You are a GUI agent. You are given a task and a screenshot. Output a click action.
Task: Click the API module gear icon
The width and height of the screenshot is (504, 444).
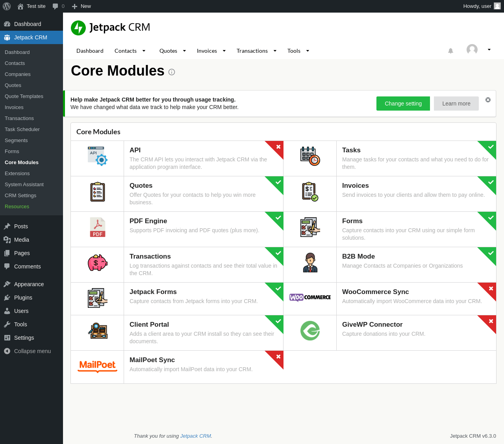(98, 156)
